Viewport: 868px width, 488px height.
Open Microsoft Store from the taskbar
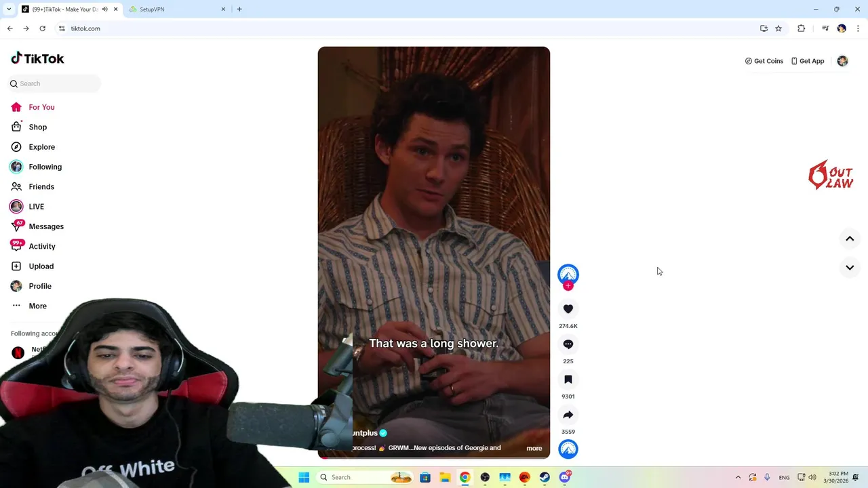pyautogui.click(x=425, y=477)
